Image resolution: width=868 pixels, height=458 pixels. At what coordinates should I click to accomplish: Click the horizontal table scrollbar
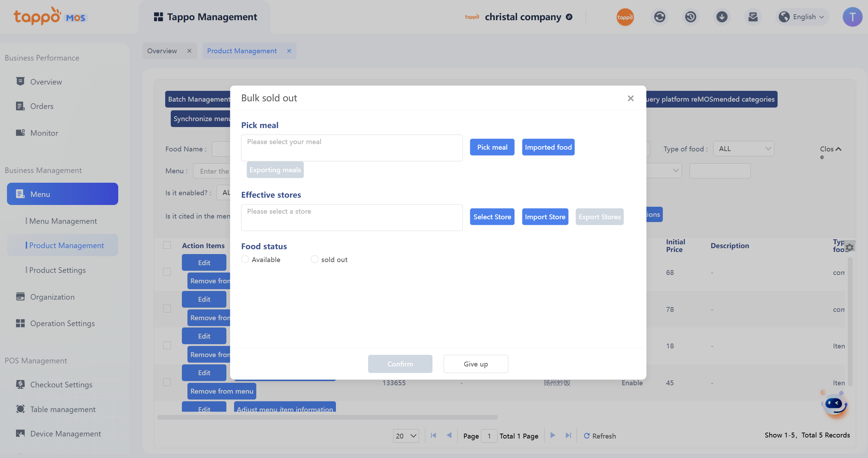point(327,417)
